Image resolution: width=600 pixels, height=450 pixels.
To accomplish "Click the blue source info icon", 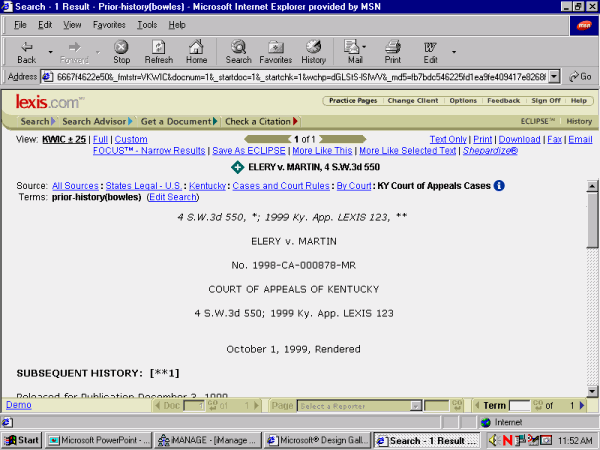I will 499,185.
